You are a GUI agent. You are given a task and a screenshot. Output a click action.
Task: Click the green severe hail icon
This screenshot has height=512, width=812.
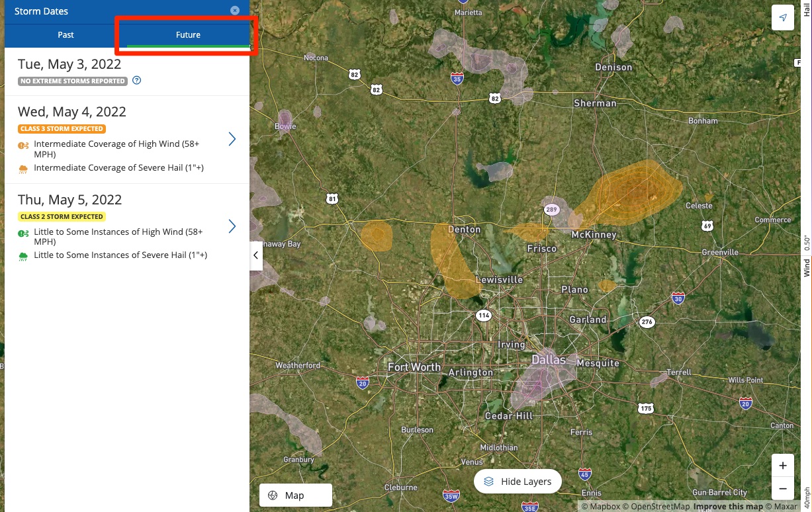[x=23, y=256]
